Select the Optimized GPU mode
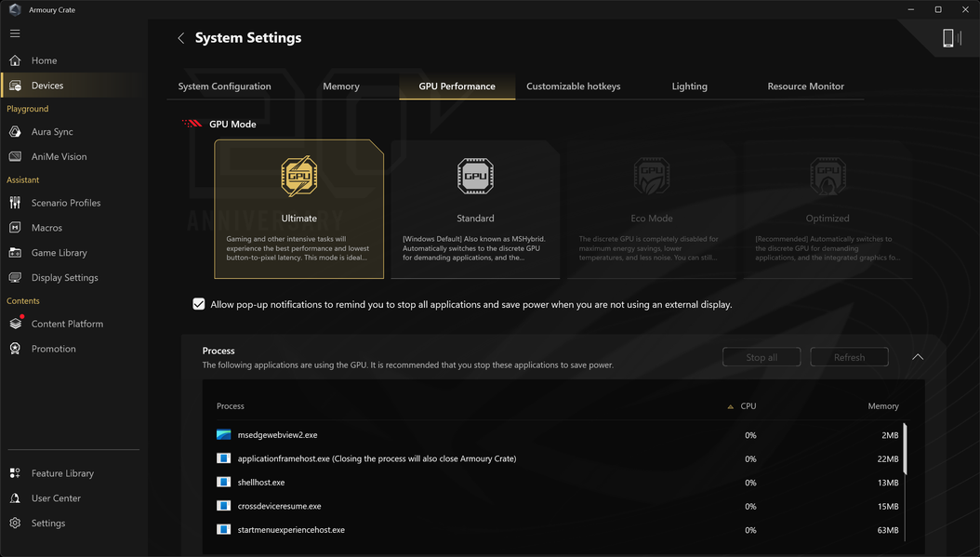Image resolution: width=980 pixels, height=557 pixels. pyautogui.click(x=828, y=209)
